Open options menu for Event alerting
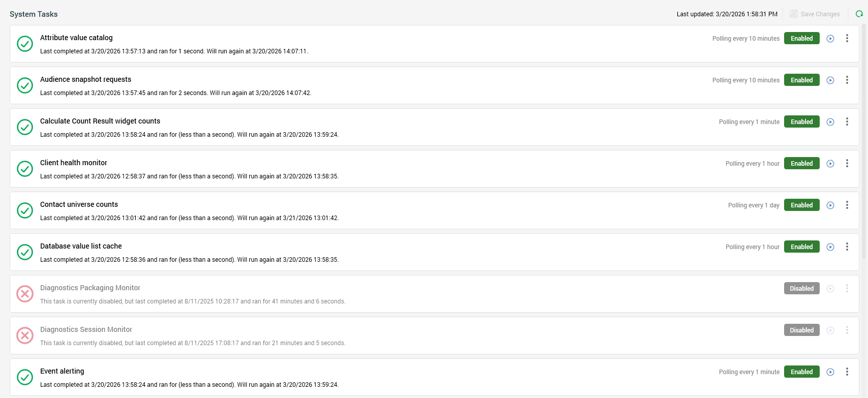The height and width of the screenshot is (398, 868). (847, 372)
